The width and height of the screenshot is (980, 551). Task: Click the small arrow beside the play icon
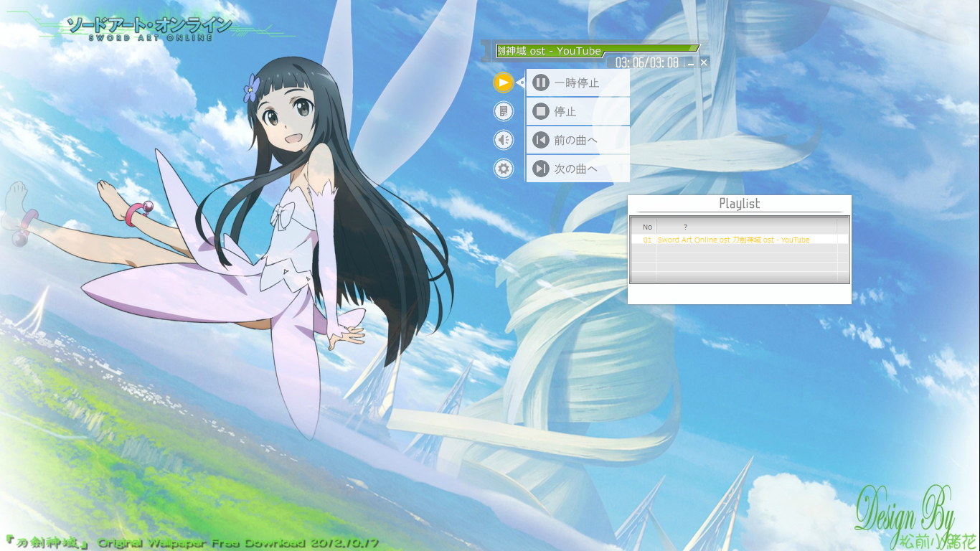point(520,83)
